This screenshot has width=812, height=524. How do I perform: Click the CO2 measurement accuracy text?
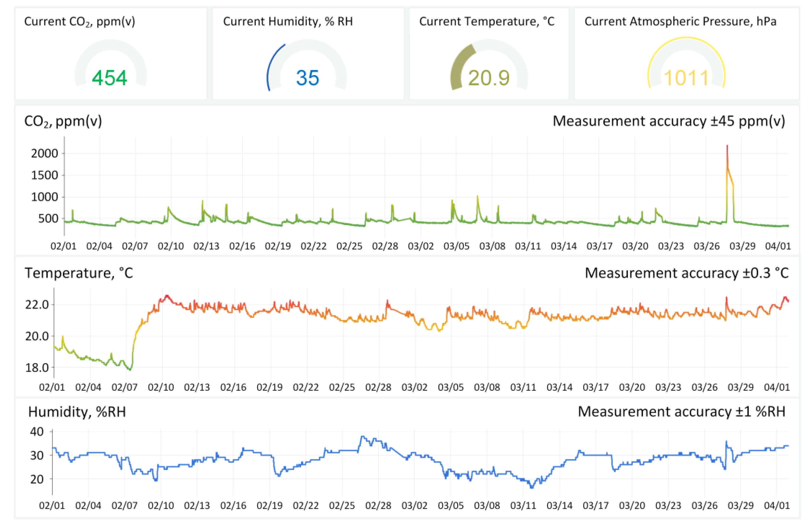[x=668, y=122]
